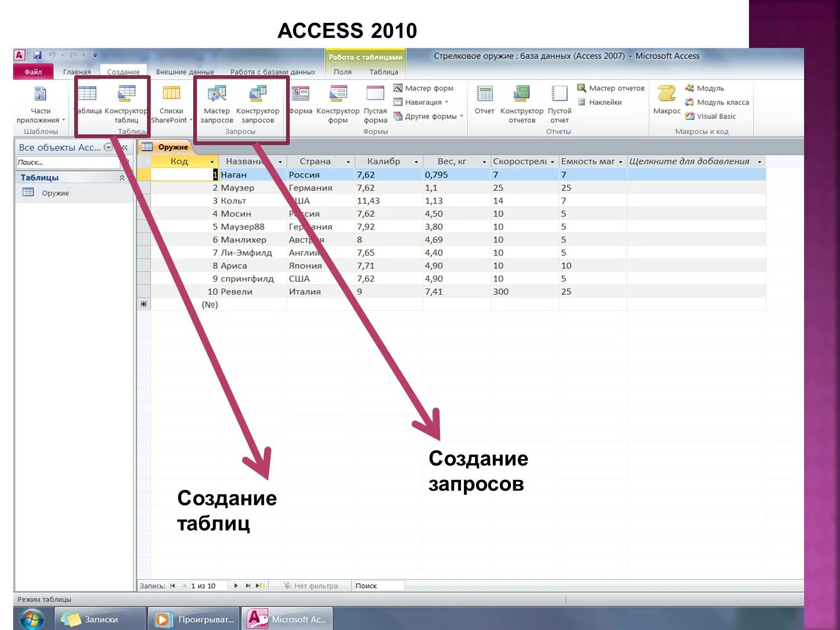The width and height of the screenshot is (840, 630).
Task: Select cell Ли-Эмфилд
Action: (252, 252)
